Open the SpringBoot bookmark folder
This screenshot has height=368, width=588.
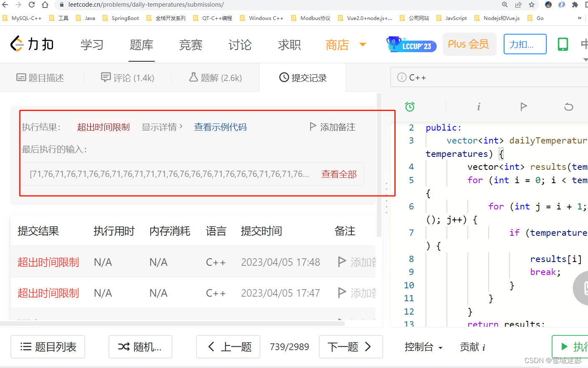point(121,18)
